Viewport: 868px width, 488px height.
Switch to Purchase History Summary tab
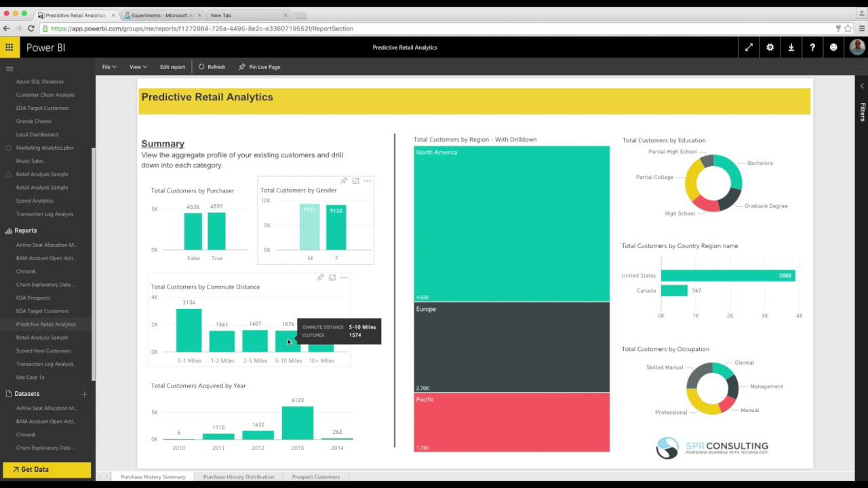coord(153,477)
